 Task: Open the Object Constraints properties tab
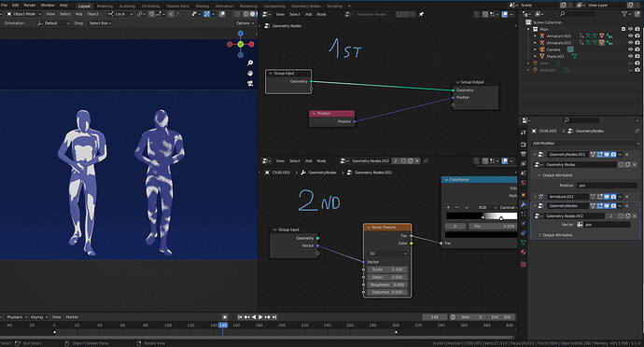[x=524, y=233]
